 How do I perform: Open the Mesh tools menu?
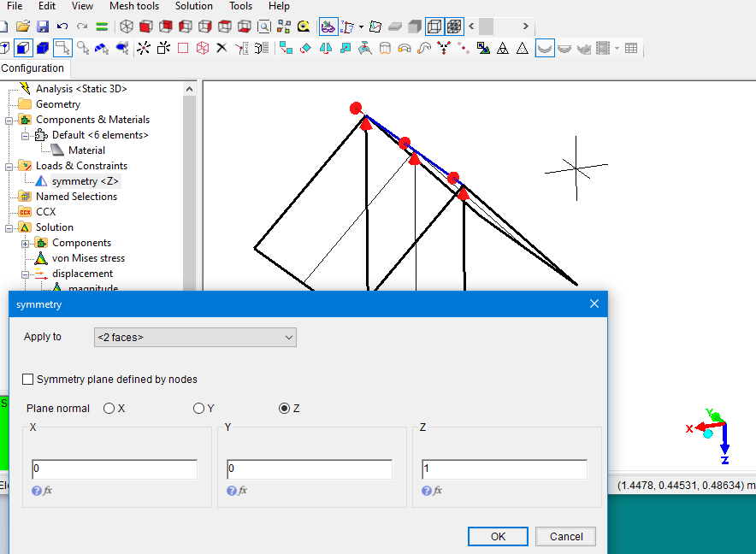(134, 6)
